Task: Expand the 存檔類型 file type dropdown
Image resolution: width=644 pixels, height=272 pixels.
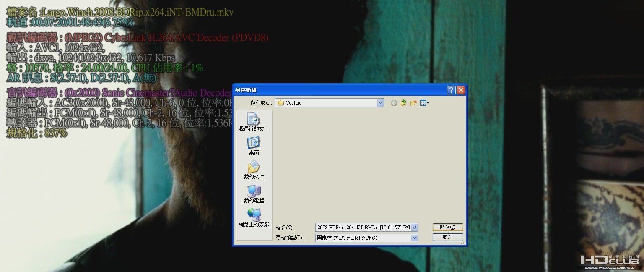Action: [x=415, y=238]
